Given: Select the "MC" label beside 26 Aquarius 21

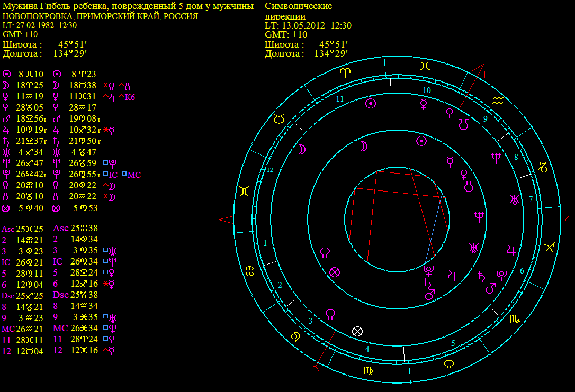Looking at the screenshot, I should tap(8, 330).
